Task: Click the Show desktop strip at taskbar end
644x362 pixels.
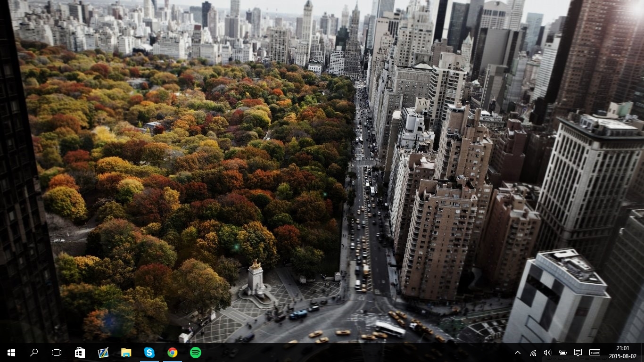Action: coord(642,353)
